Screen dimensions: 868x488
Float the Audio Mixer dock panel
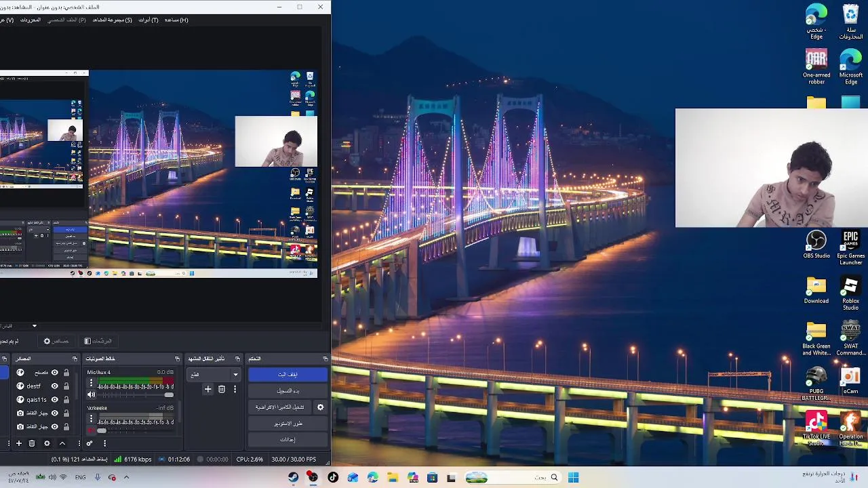[x=177, y=359]
